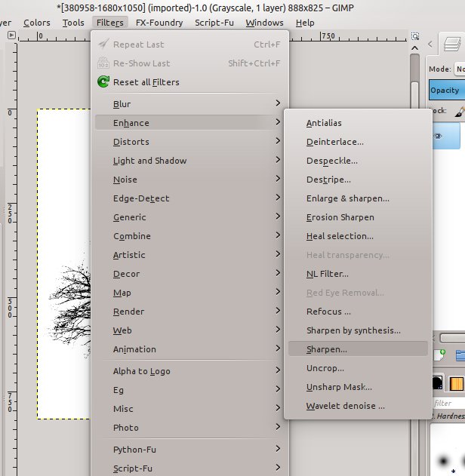The image size is (465, 476).
Task: Expand the Alpha to Logo submenu
Action: (189, 370)
